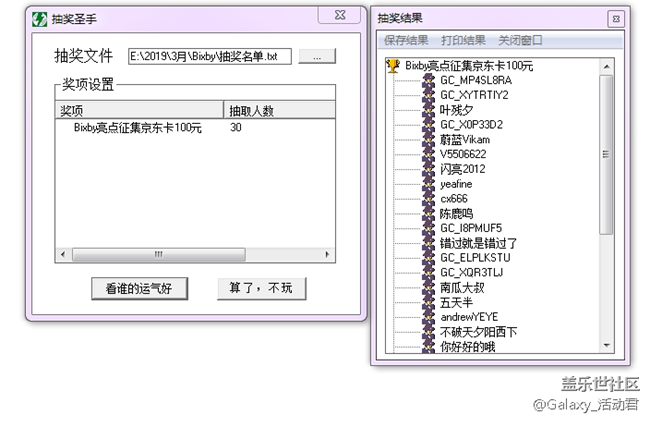Click the winner icon beside 南瓜大叔
Screen dimensions: 650x427
pyautogui.click(x=428, y=287)
